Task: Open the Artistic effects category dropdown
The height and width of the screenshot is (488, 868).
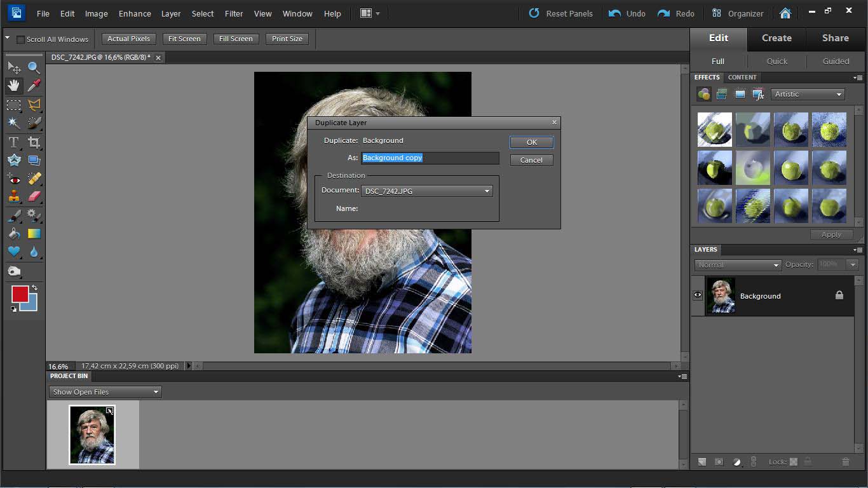Action: 808,94
